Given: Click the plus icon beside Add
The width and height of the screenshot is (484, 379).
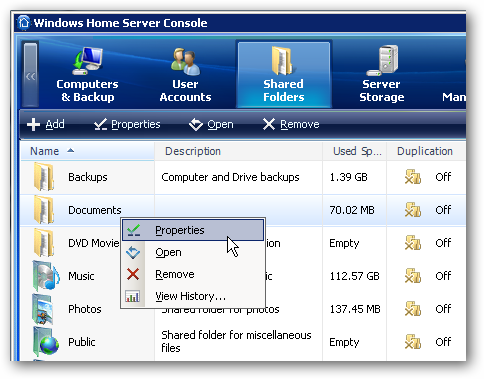Looking at the screenshot, I should tap(33, 125).
